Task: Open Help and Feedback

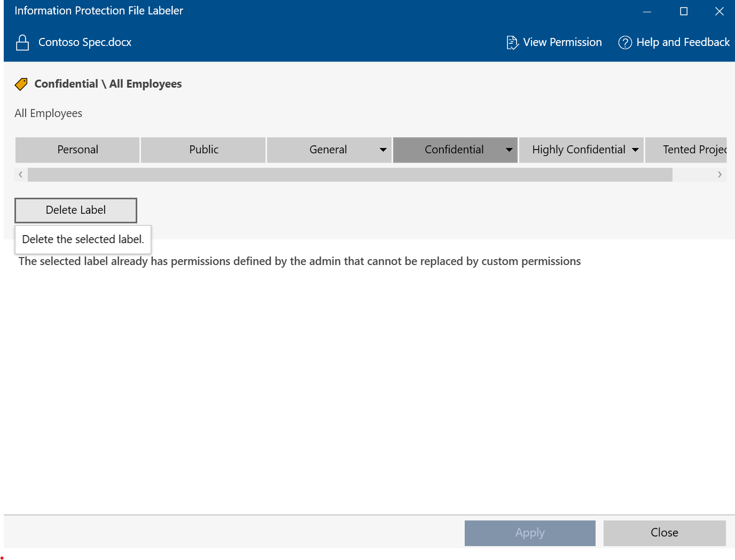Action: click(x=674, y=42)
